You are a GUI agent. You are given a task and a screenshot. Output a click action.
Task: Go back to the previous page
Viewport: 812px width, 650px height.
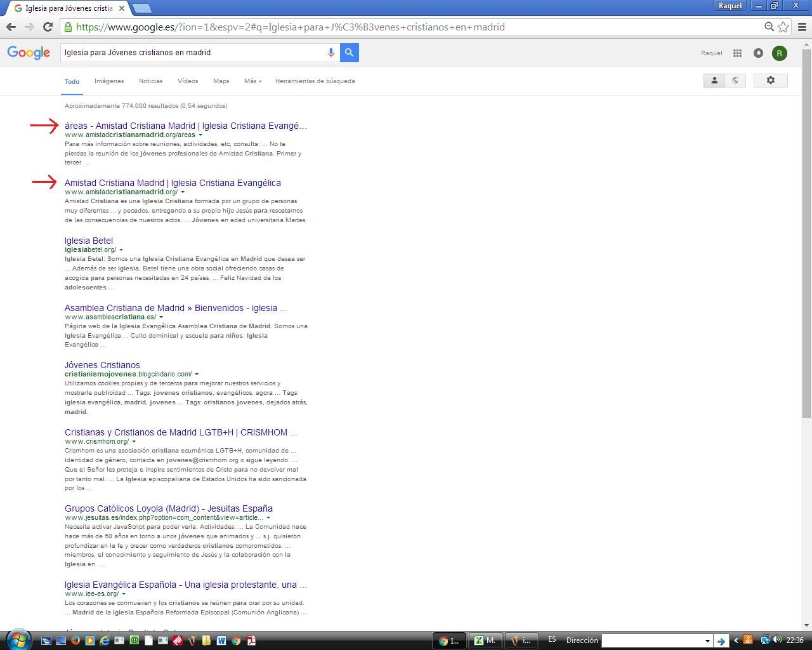pos(11,27)
